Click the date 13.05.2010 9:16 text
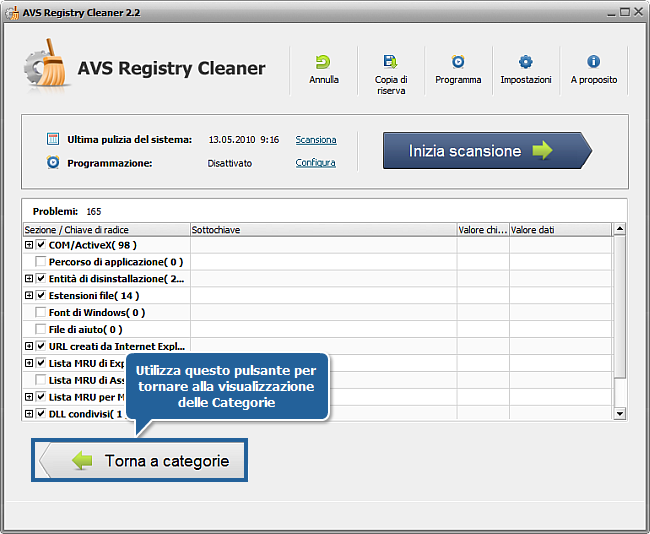 [x=244, y=140]
